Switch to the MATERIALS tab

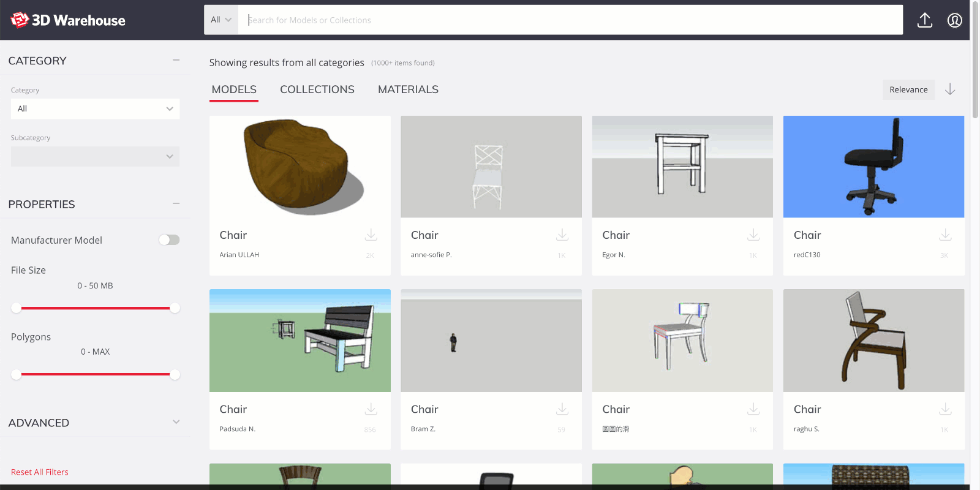point(408,89)
